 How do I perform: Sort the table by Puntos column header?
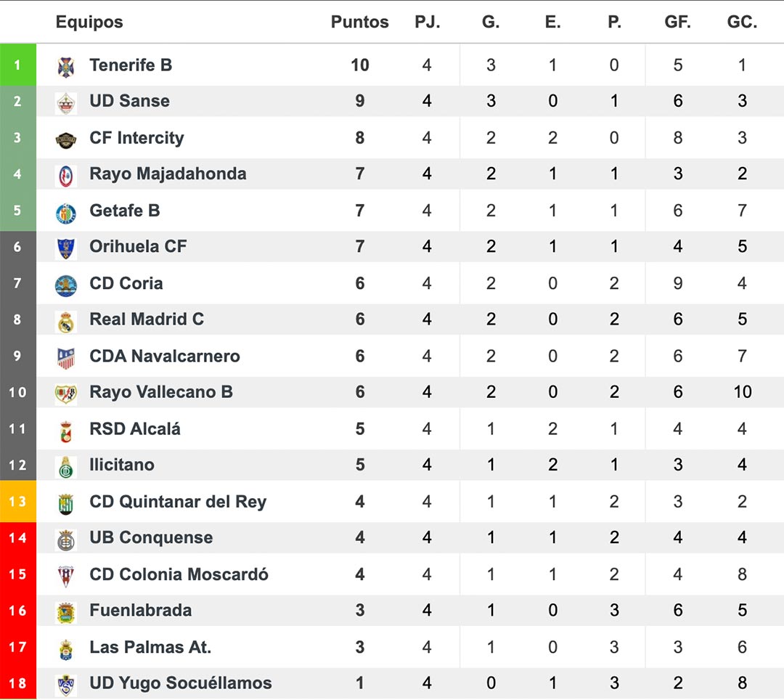[x=359, y=22]
